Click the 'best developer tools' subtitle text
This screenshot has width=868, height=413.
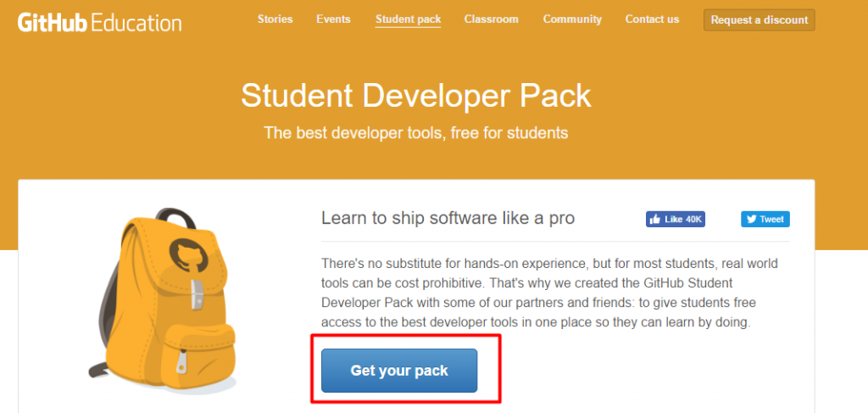click(x=415, y=133)
